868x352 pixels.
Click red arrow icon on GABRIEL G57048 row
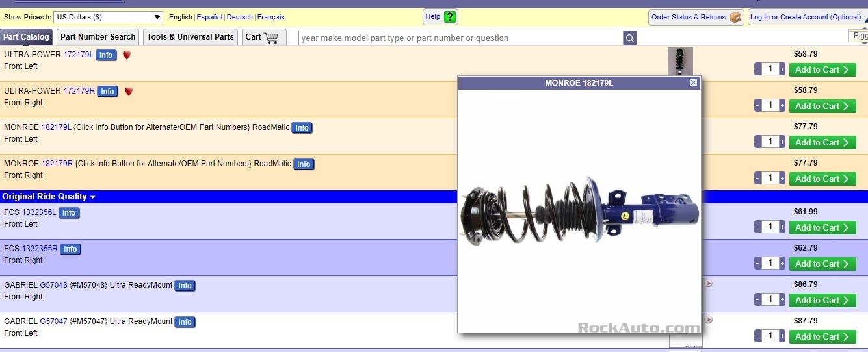point(709,283)
